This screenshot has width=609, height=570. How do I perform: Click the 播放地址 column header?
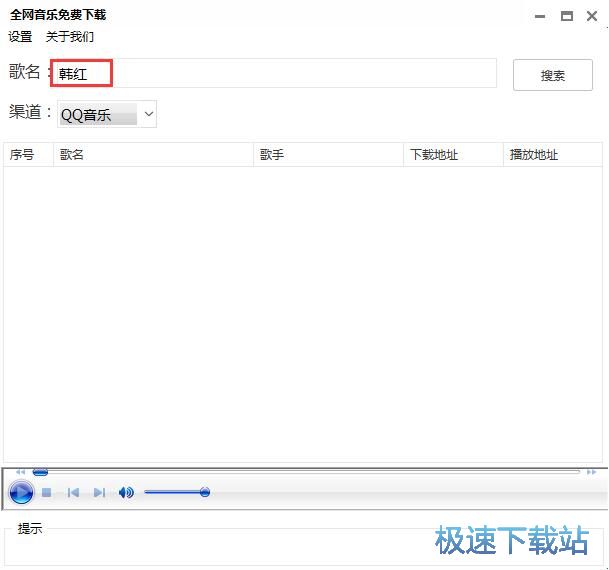pos(553,155)
